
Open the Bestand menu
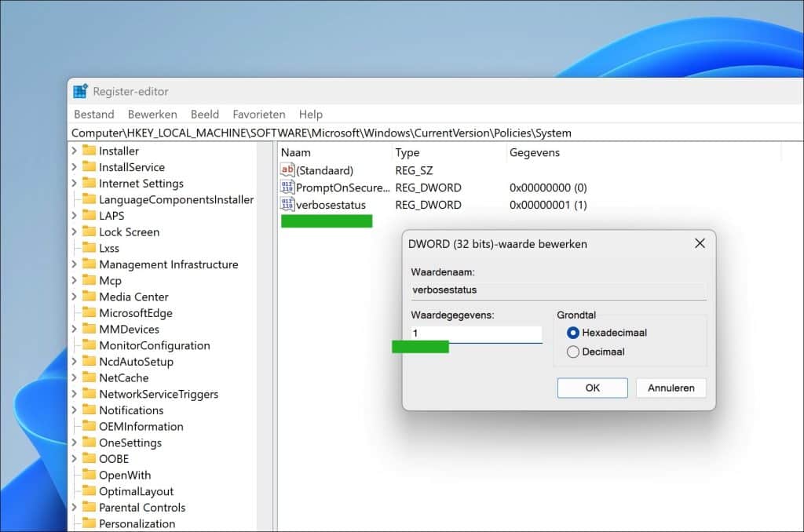93,115
